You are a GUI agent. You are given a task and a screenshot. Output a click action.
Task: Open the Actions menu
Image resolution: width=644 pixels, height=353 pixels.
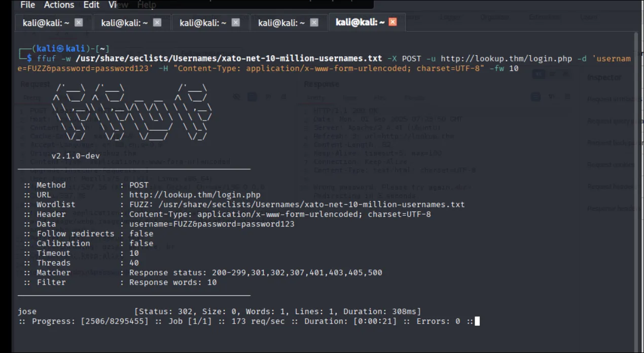(59, 5)
